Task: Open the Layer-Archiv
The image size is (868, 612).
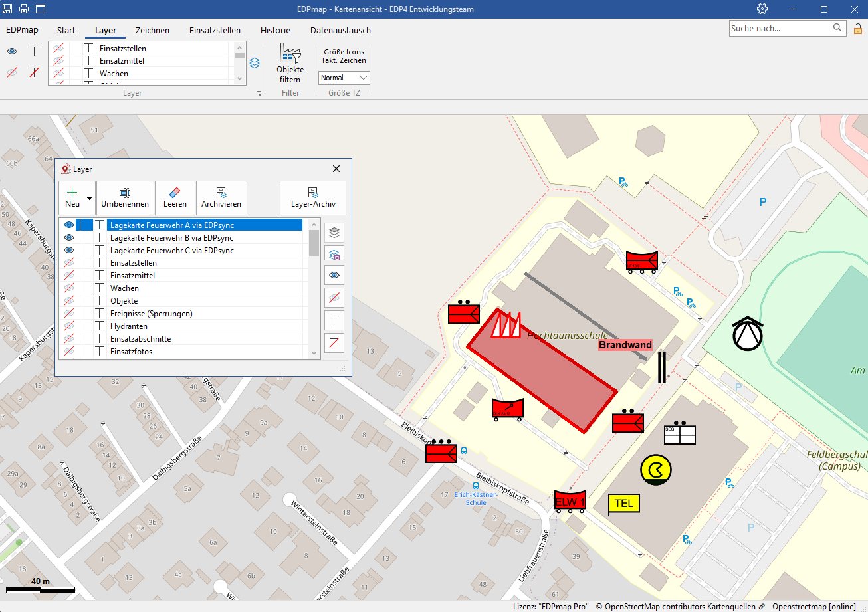Action: [312, 197]
